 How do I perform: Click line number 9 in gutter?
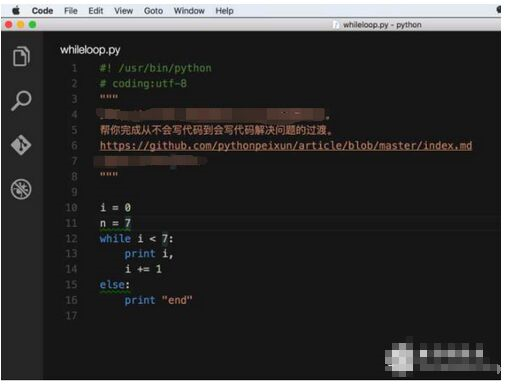[74, 192]
